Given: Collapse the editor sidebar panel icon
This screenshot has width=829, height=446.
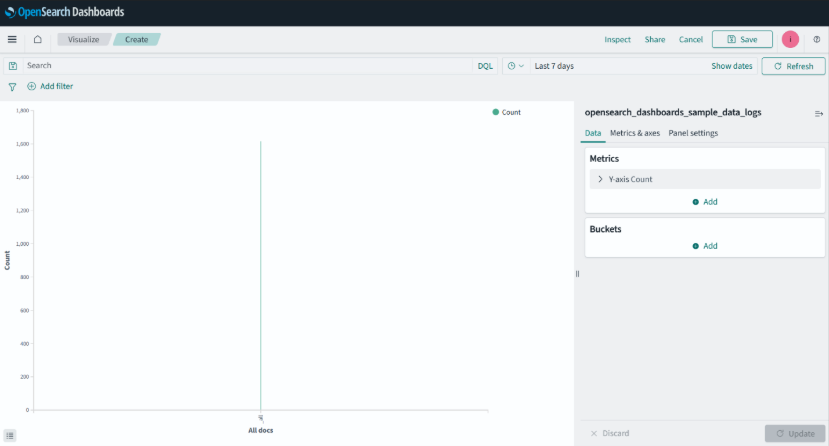Looking at the screenshot, I should [818, 114].
